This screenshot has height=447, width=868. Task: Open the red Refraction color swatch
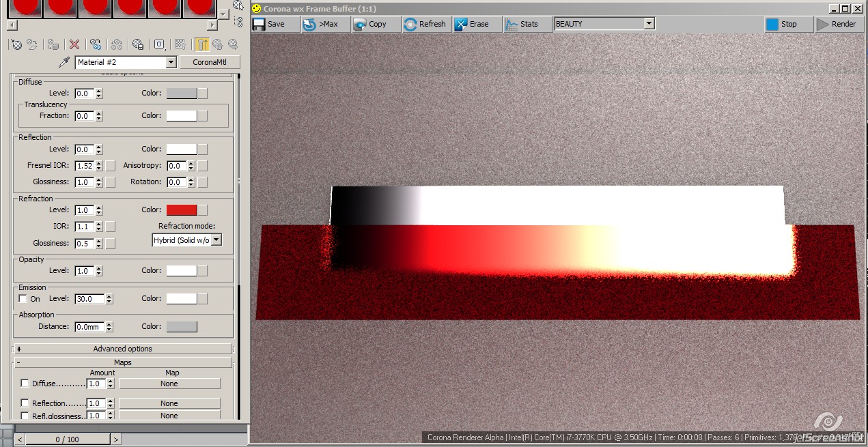pyautogui.click(x=182, y=210)
